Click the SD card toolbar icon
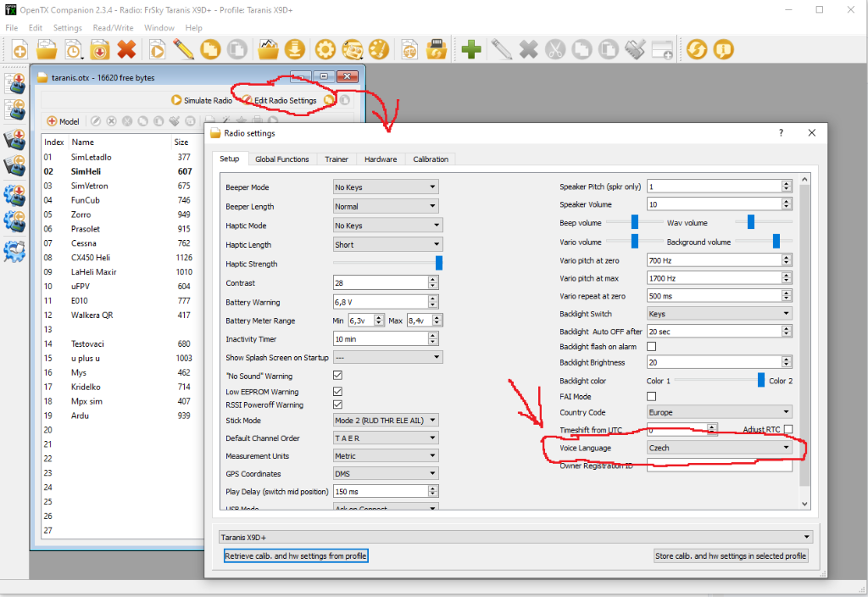The height and width of the screenshot is (597, 868). pos(437,49)
